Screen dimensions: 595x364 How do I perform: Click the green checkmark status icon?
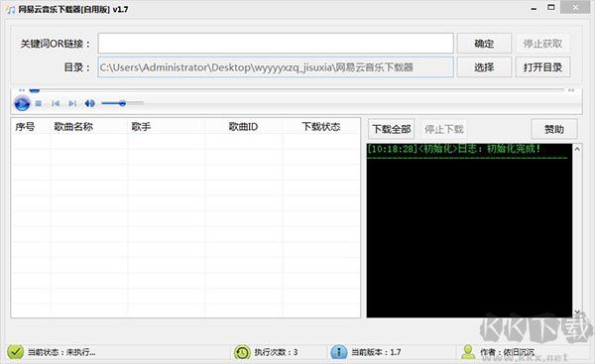[16, 352]
